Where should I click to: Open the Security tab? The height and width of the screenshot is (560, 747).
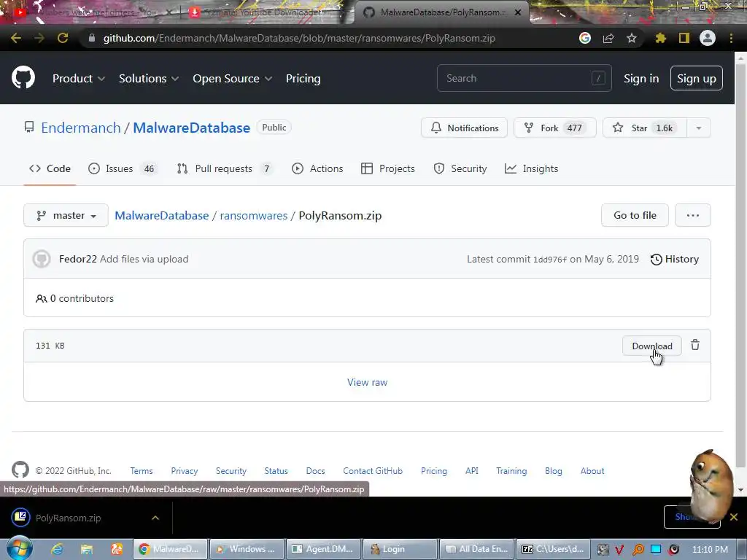(460, 168)
